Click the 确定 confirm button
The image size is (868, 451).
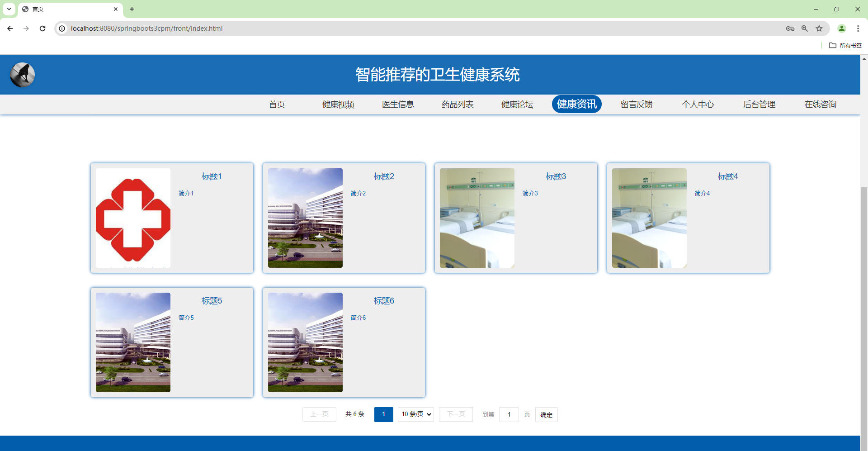coord(546,414)
